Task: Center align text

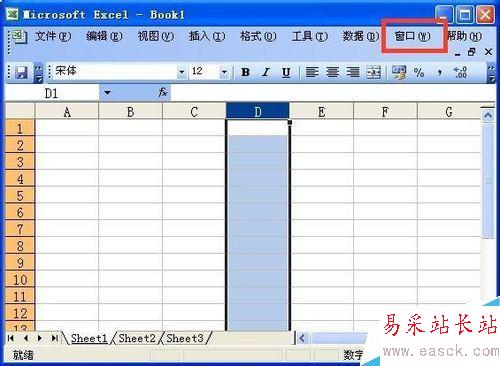Action: pos(332,72)
